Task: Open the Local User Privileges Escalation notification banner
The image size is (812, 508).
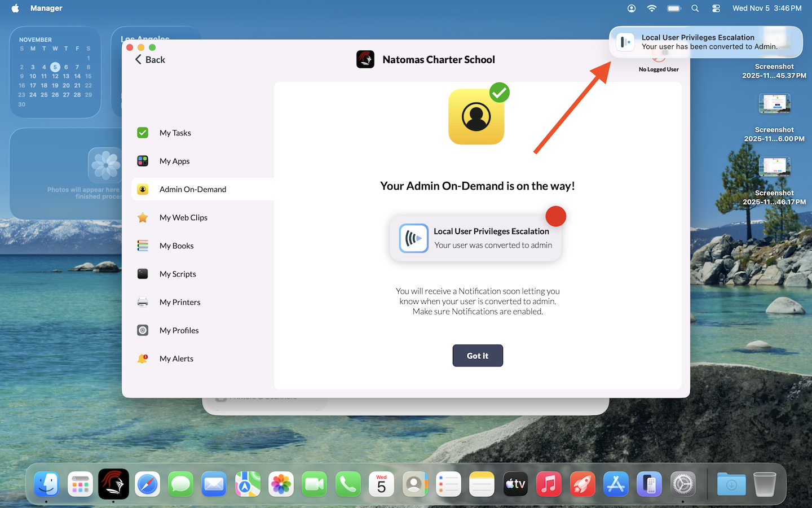Action: click(706, 42)
